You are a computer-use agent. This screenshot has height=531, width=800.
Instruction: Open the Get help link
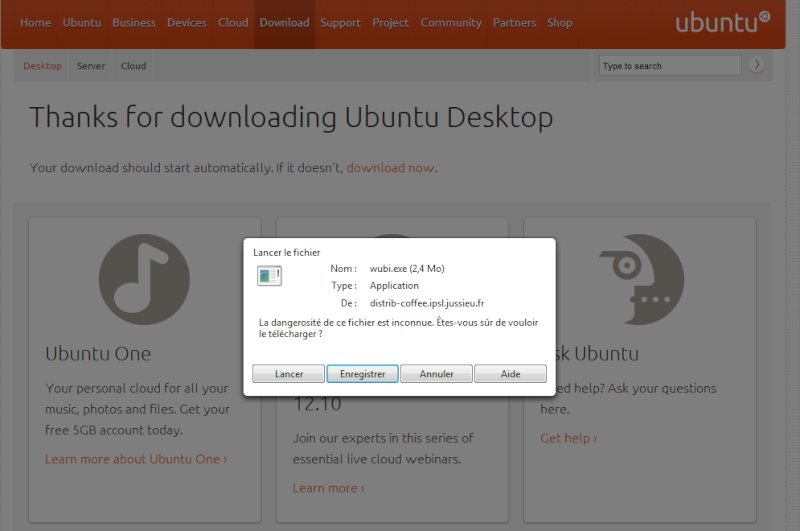click(x=568, y=438)
